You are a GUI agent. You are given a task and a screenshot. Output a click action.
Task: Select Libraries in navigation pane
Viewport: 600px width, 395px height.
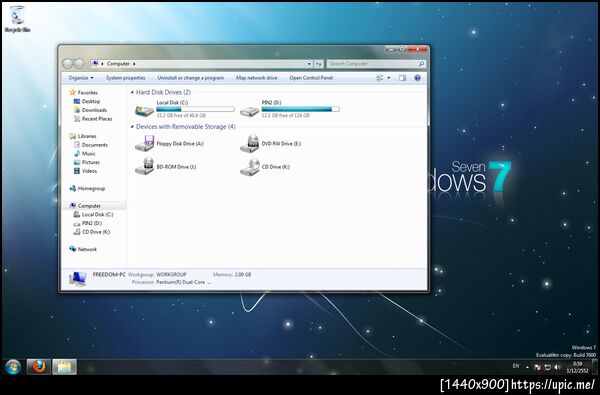coord(87,136)
